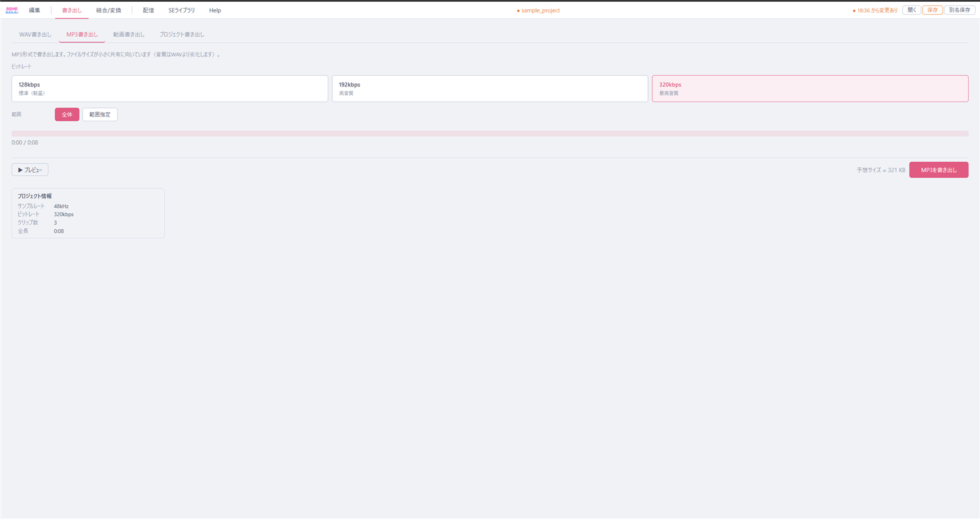
Task: Click the orange 保存 button
Action: [x=932, y=10]
